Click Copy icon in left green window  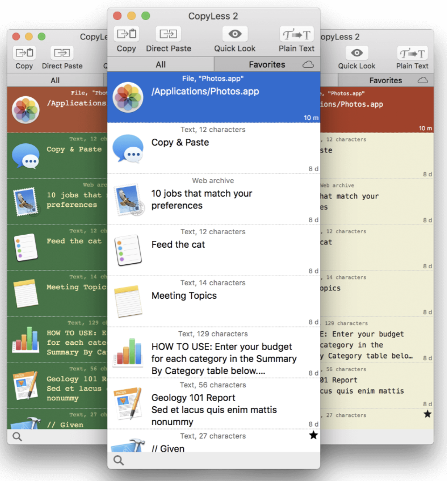(24, 53)
